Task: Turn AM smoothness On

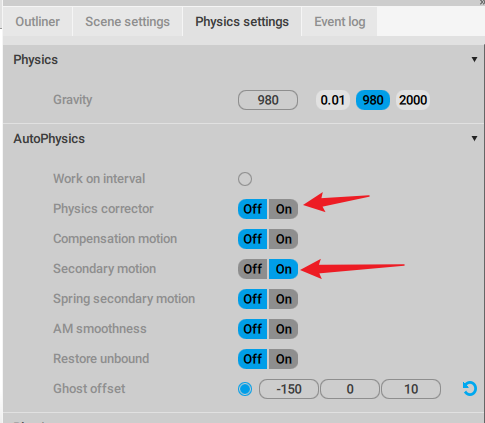Action: pos(284,329)
